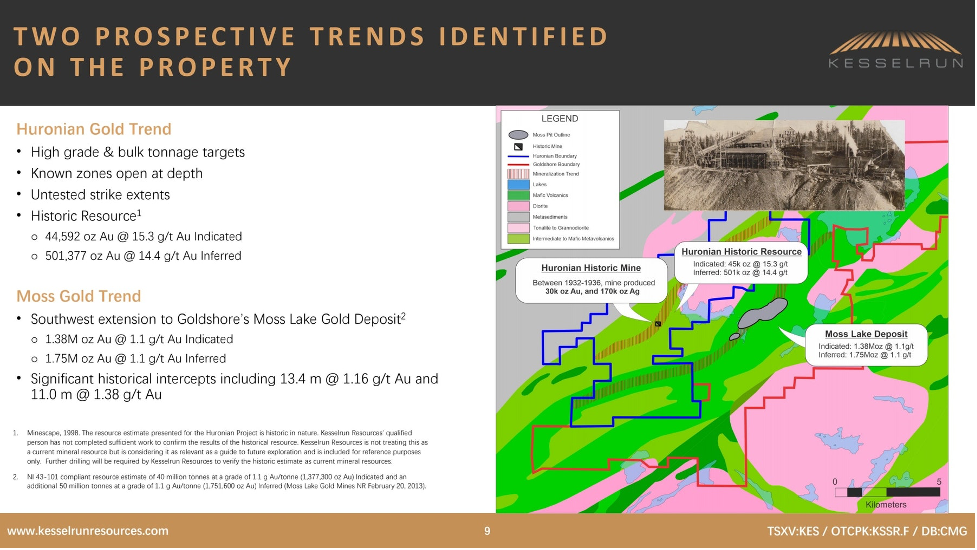The image size is (977, 550).
Task: Click 'Inferred: 501k oz @ 14.4 g/t' in callout
Action: click(x=741, y=272)
